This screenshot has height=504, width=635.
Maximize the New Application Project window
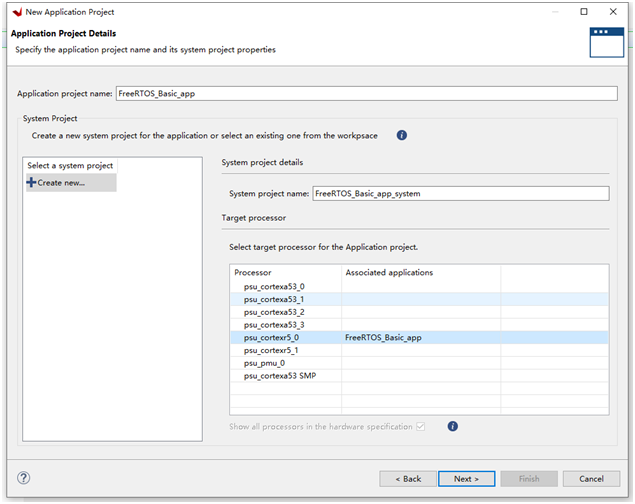click(584, 12)
